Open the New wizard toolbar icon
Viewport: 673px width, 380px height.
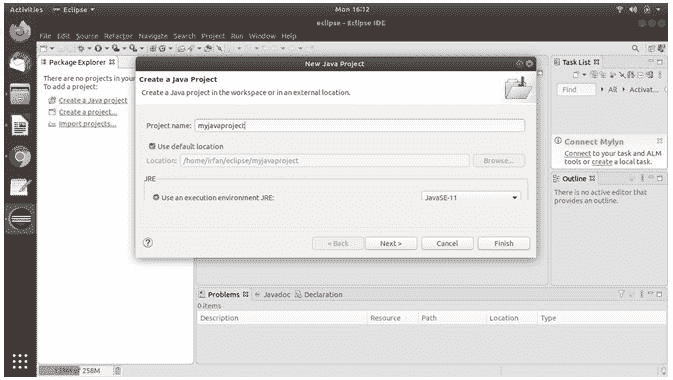pyautogui.click(x=43, y=49)
